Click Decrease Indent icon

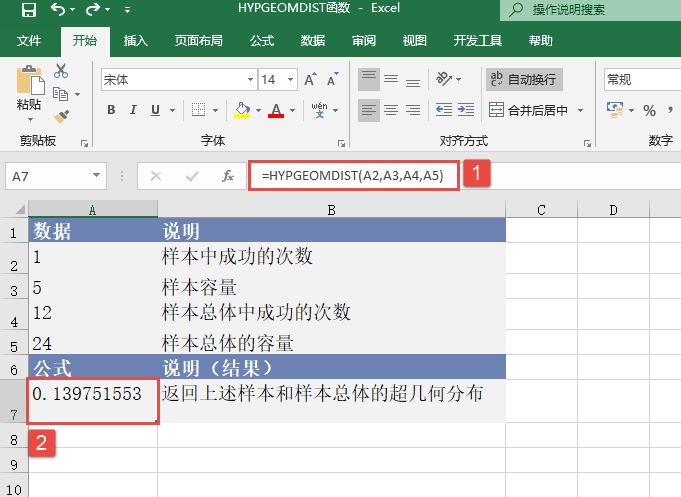[444, 110]
